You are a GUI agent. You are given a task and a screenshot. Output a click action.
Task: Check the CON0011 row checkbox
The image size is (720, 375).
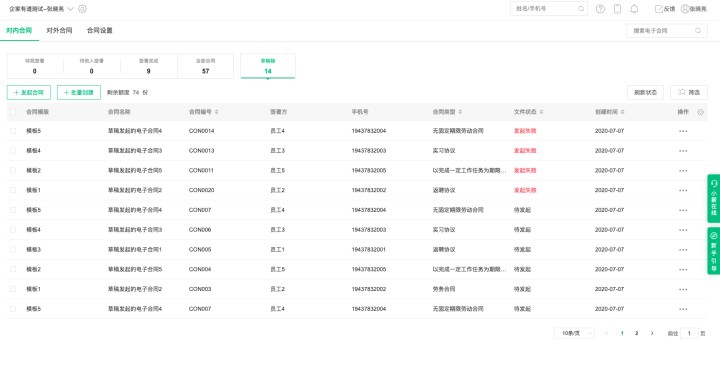pyautogui.click(x=13, y=170)
